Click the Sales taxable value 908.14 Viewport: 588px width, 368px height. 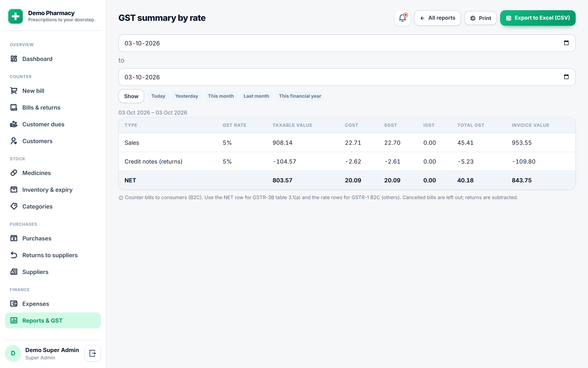(282, 143)
